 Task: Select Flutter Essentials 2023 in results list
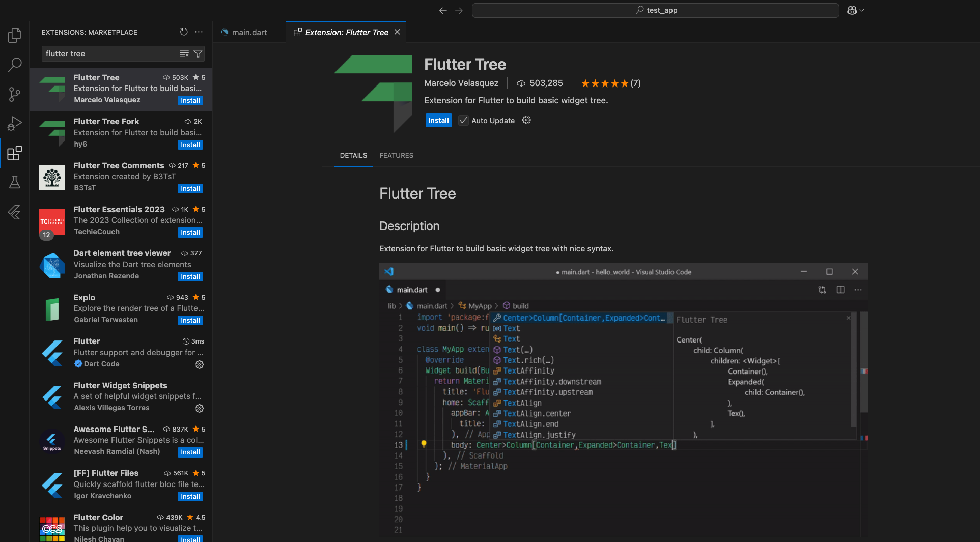click(121, 221)
